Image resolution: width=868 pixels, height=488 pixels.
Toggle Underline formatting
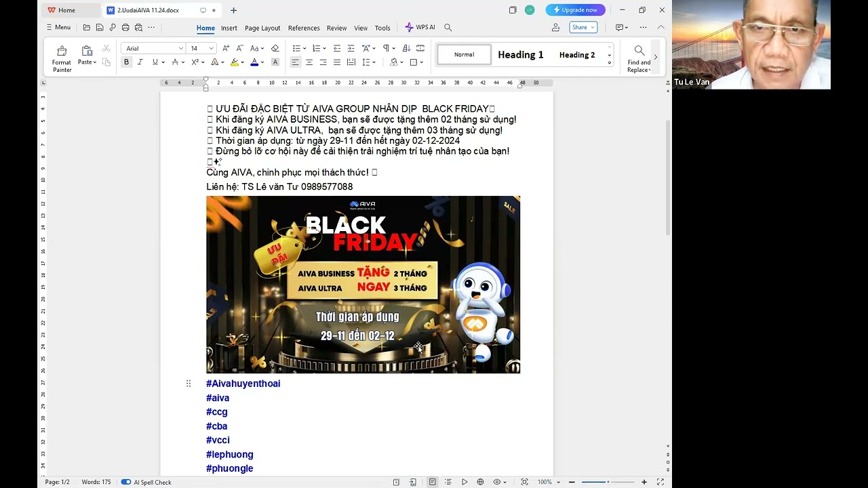155,62
